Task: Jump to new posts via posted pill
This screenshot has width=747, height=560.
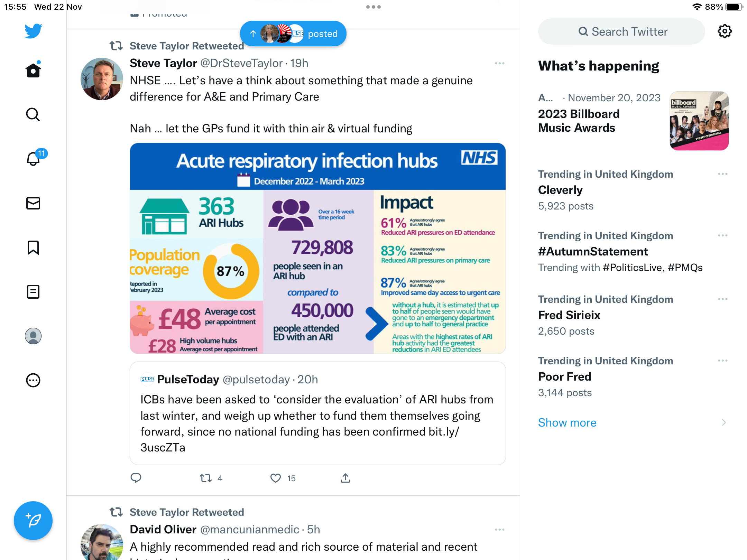Action: [x=293, y=34]
